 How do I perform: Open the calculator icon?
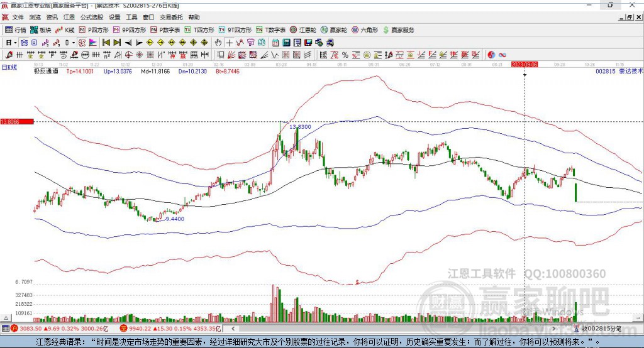click(287, 43)
